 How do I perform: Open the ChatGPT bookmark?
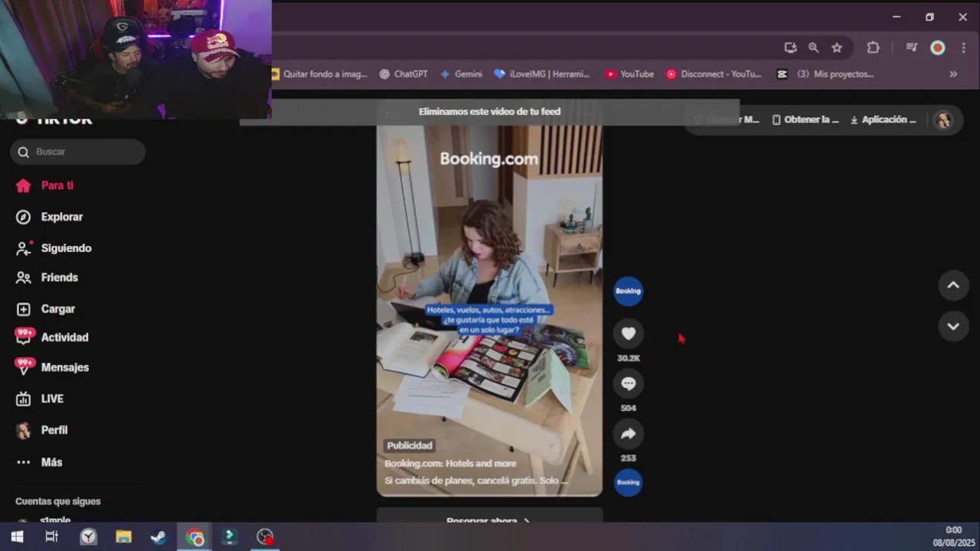point(403,74)
